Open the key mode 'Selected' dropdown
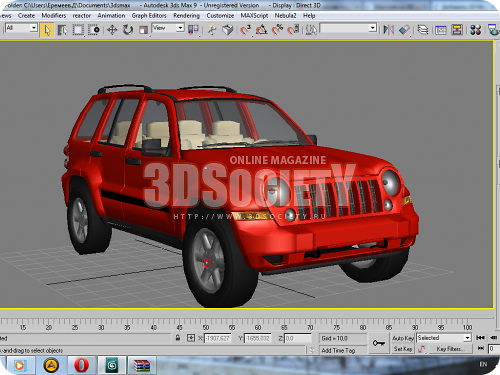This screenshot has height=375, width=500. 444,338
